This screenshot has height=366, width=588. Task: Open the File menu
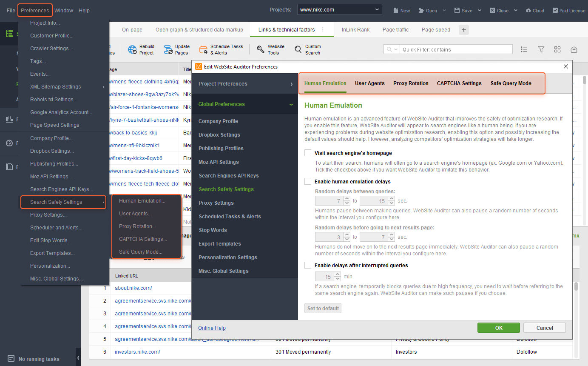point(11,10)
